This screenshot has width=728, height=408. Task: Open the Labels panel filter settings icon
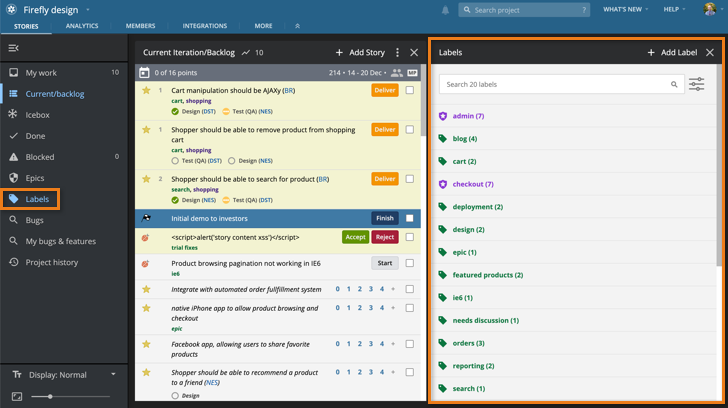click(696, 84)
